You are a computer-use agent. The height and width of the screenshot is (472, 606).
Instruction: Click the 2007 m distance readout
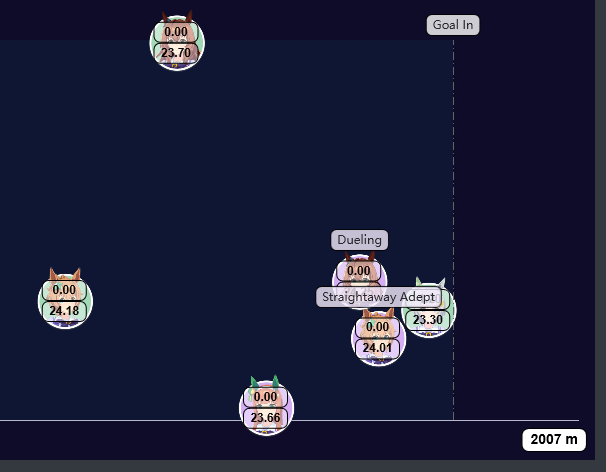pyautogui.click(x=554, y=440)
